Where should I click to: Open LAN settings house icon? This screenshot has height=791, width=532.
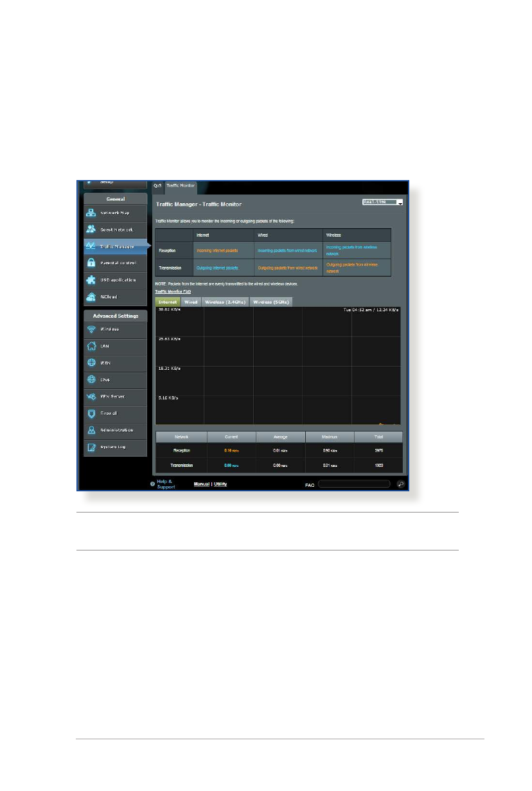click(92, 346)
